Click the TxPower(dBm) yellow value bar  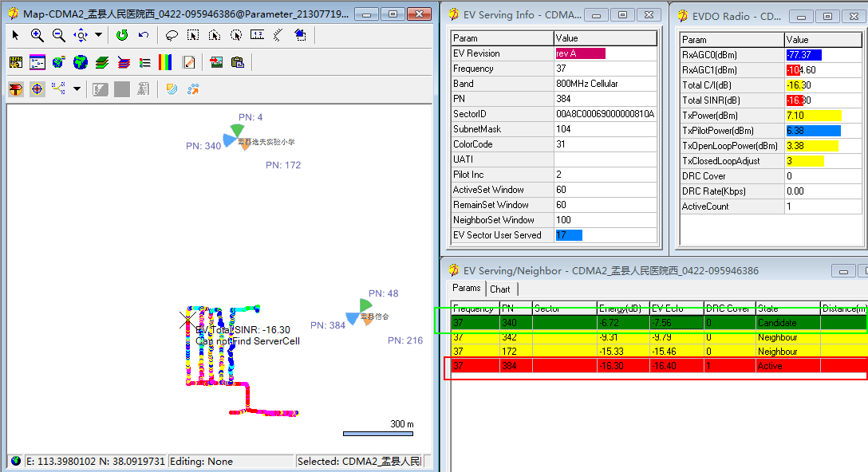[814, 116]
